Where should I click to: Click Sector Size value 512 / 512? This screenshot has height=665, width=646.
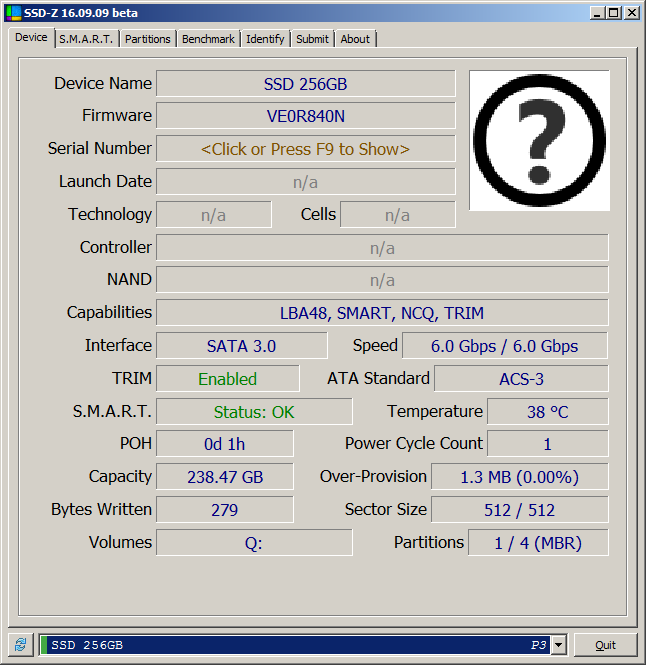point(520,509)
